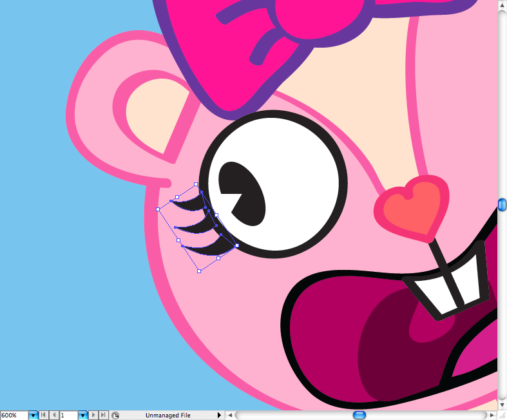This screenshot has width=507, height=420.
Task: Go to the next artboard
Action: (93, 415)
